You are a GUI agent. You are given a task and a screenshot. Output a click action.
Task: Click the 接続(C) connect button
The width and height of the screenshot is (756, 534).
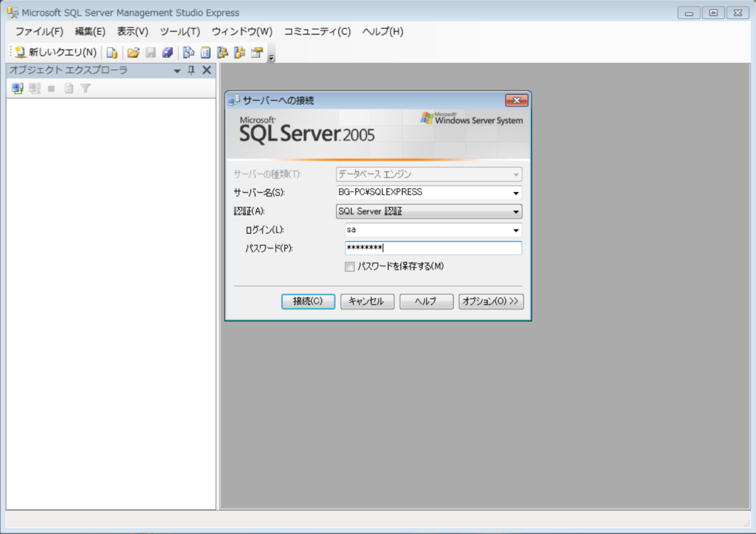tap(308, 301)
